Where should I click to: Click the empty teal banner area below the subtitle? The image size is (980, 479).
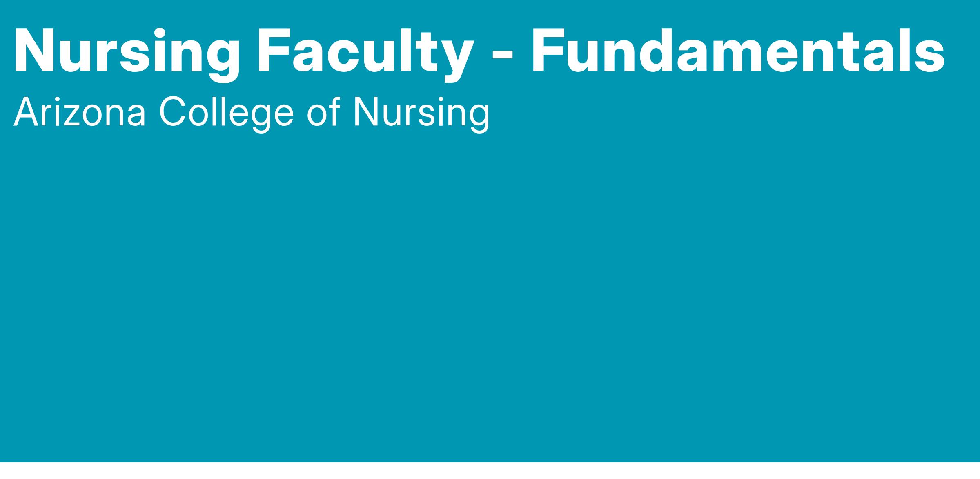[490, 286]
